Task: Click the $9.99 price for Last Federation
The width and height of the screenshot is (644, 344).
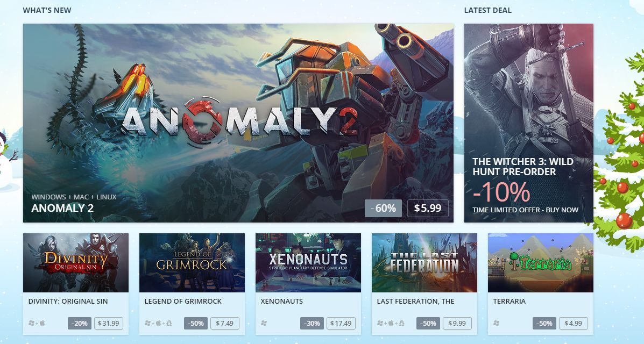Action: [x=457, y=323]
